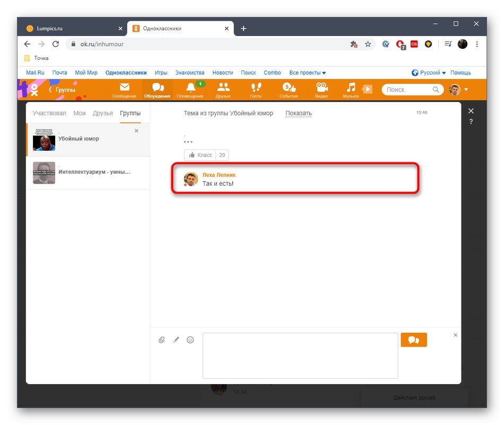Open the Русский language dropdown
504x425 pixels.
click(429, 73)
